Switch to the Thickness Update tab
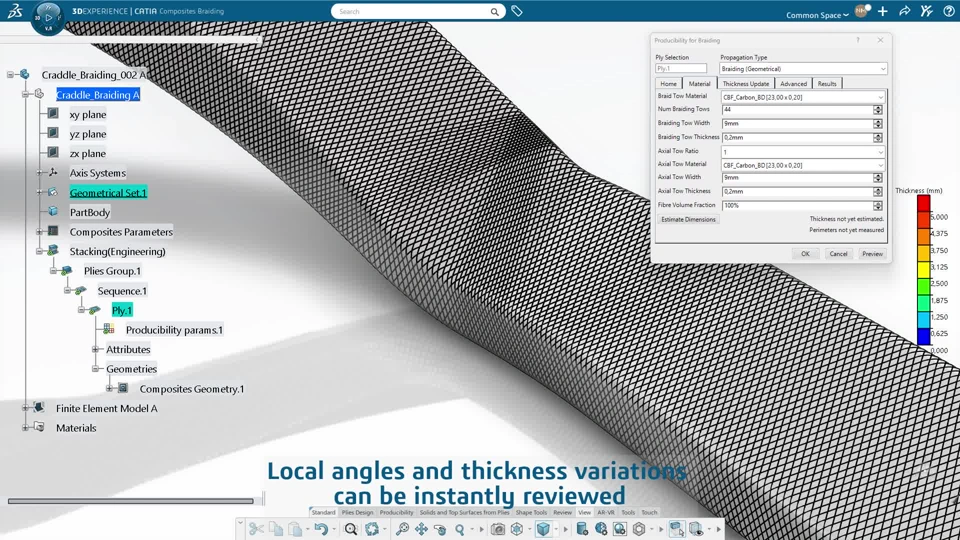Screen dimensions: 960x540 pos(746,83)
